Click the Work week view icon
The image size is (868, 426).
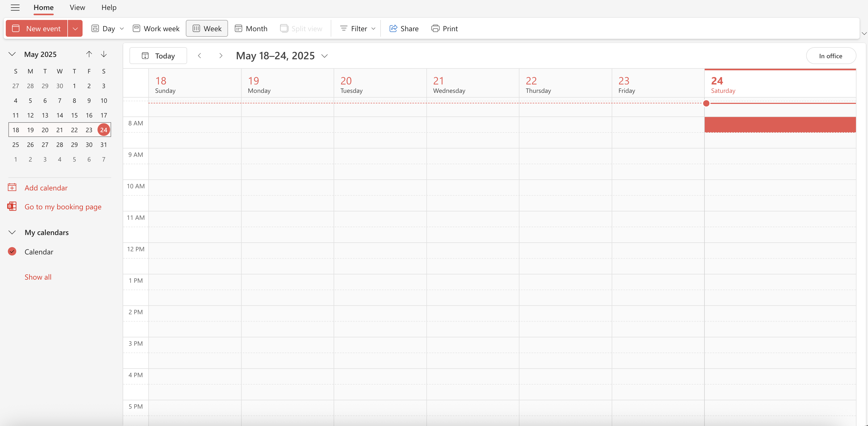(x=137, y=28)
